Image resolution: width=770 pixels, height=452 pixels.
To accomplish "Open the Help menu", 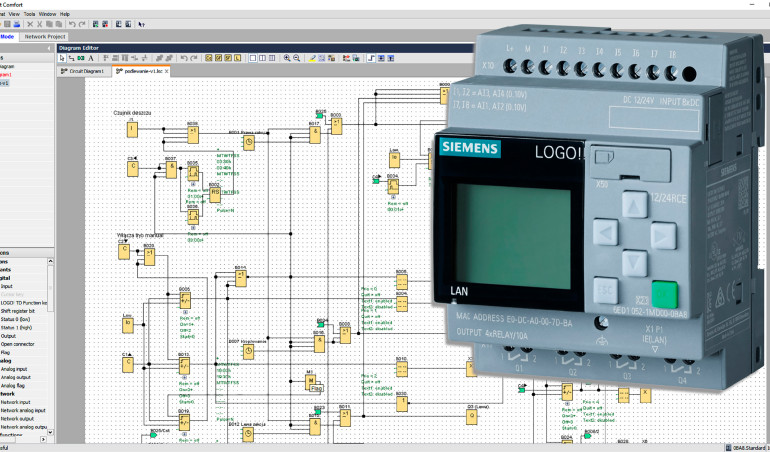I will 65,14.
